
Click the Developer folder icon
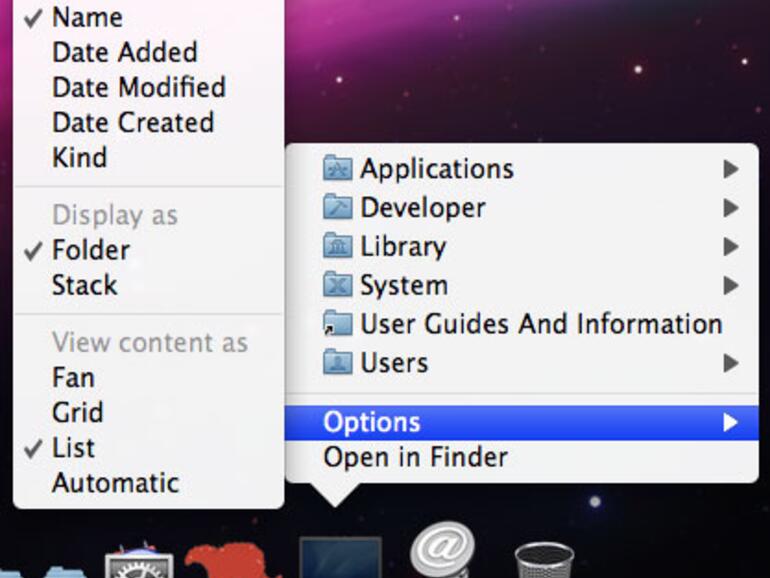(x=337, y=207)
